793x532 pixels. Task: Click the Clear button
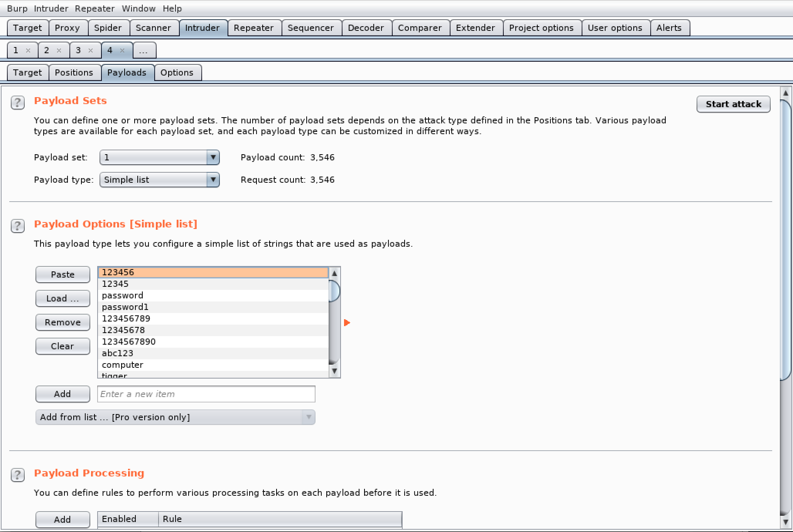click(x=63, y=346)
